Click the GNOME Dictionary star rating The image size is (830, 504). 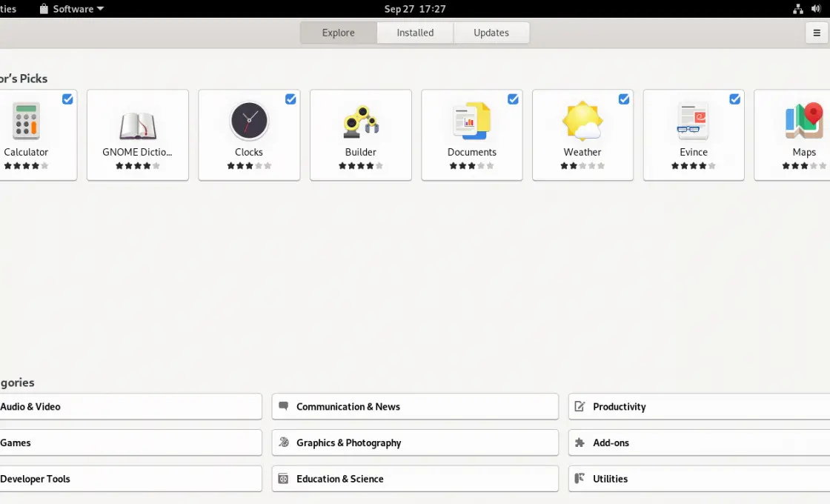coord(138,166)
